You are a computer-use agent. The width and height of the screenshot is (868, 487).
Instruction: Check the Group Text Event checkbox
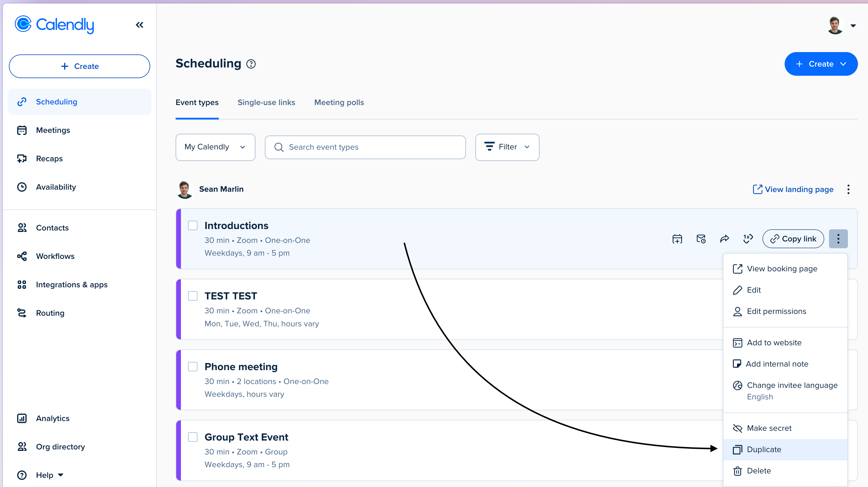click(x=193, y=437)
